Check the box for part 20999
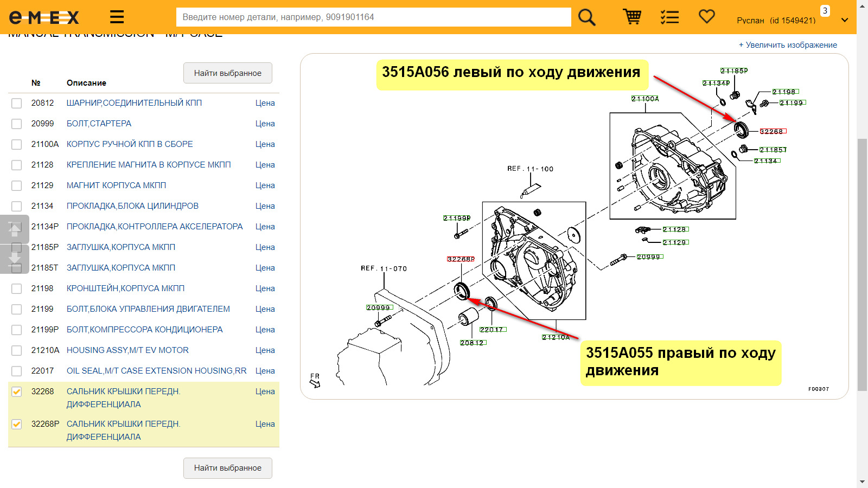Viewport: 868px width, 488px height. pos(17,124)
